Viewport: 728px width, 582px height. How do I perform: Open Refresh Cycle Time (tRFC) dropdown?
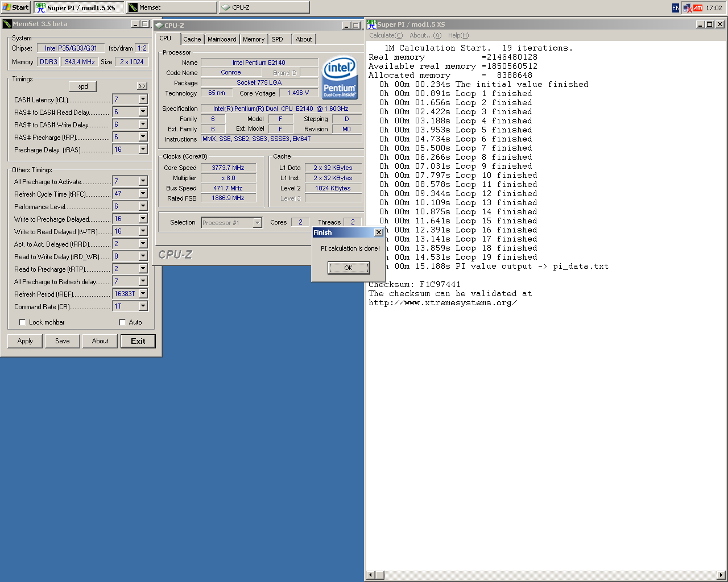tap(143, 194)
